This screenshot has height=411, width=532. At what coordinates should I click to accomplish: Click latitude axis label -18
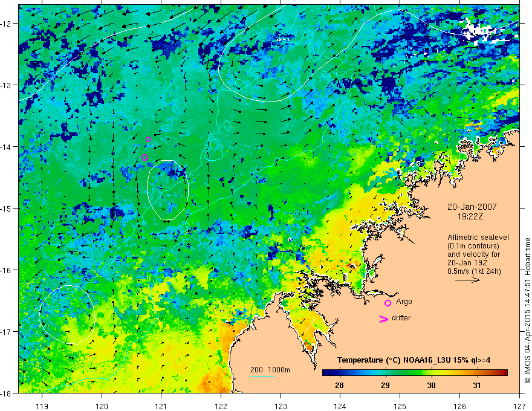click(x=6, y=393)
